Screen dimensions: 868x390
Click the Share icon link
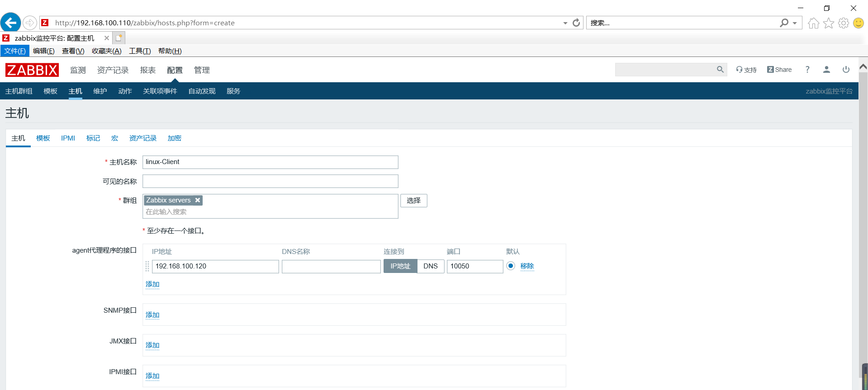coord(779,70)
